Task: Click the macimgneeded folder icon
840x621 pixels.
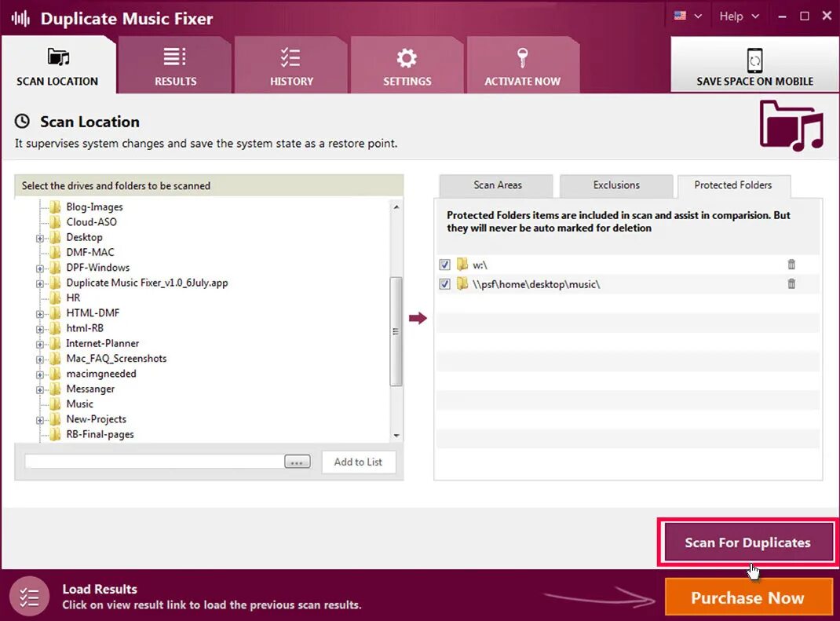Action: 55,374
